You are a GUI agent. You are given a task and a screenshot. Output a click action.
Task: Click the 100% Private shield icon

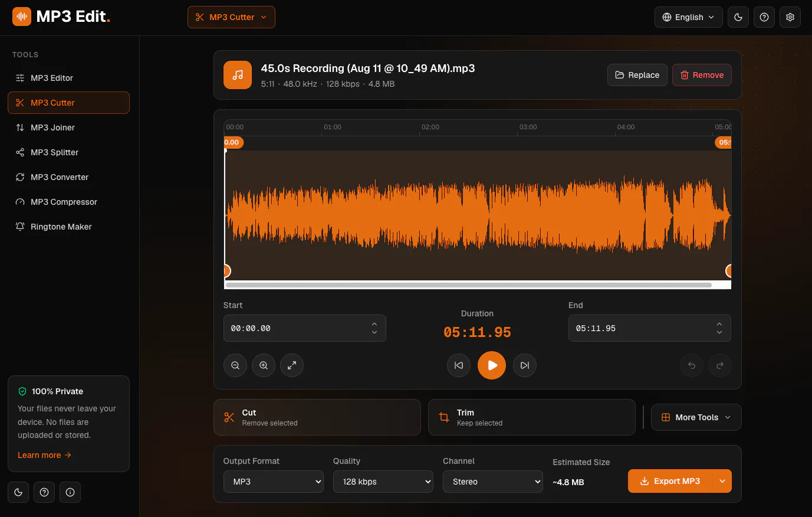[x=22, y=391]
